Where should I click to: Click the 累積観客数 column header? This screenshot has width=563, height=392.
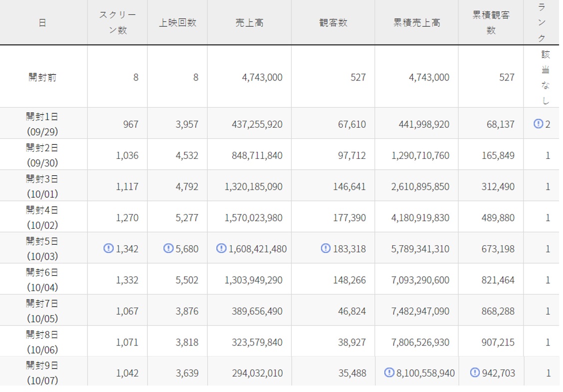[x=491, y=23]
